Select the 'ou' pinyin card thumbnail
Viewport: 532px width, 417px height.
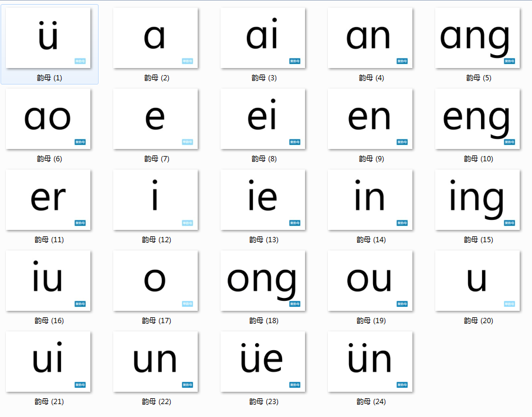point(370,280)
